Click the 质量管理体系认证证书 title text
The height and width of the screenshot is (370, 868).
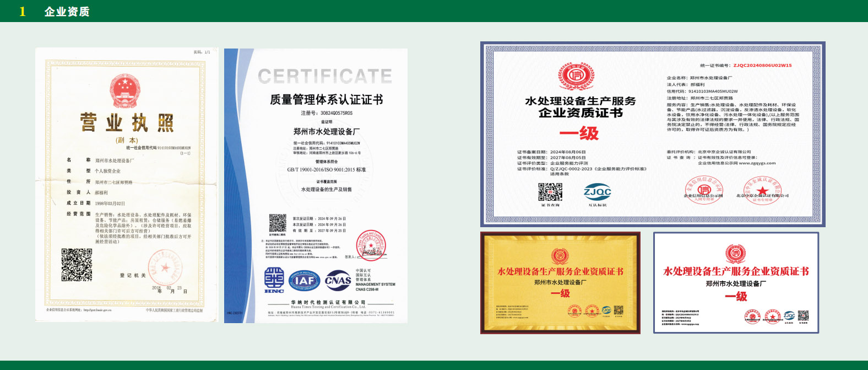tap(327, 100)
